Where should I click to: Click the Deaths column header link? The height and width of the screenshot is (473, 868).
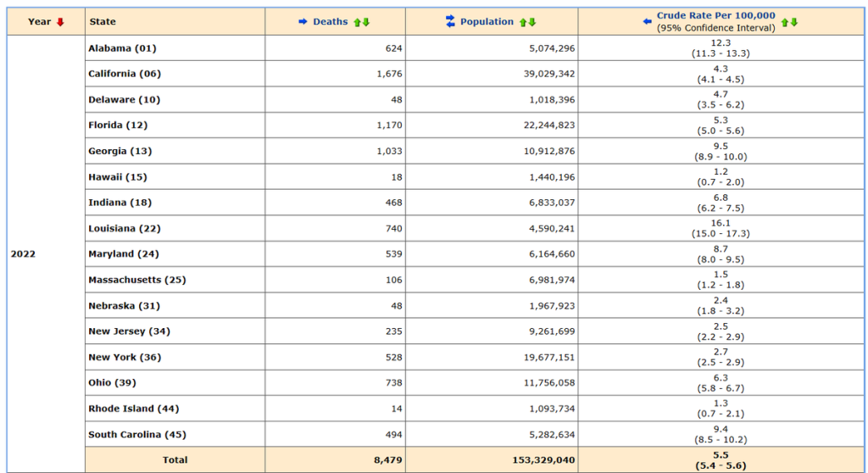pyautogui.click(x=331, y=22)
